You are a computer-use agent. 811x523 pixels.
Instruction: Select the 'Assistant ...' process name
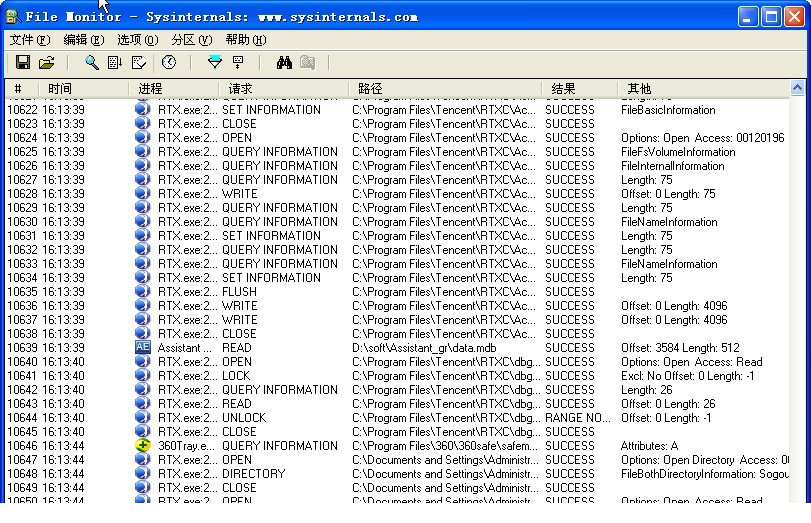point(185,348)
